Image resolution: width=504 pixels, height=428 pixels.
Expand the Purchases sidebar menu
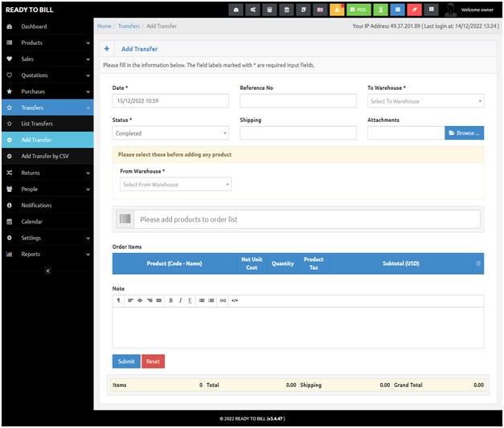47,92
